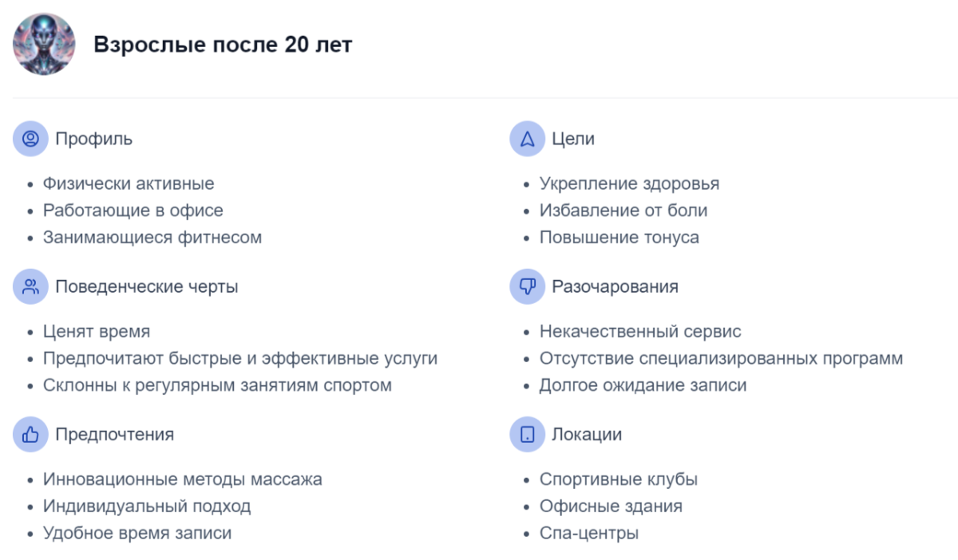Click the persona avatar image
The width and height of the screenshot is (958, 560).
pyautogui.click(x=45, y=45)
